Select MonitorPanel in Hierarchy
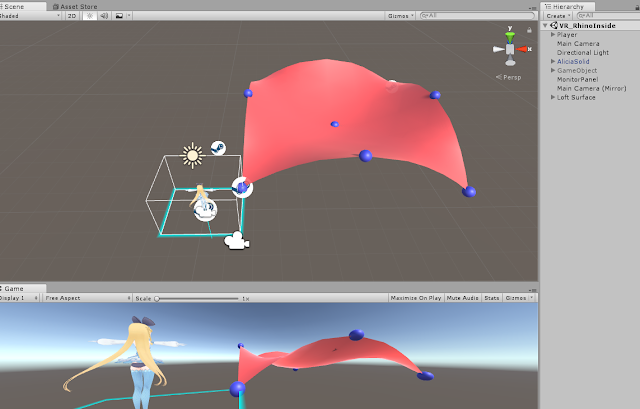 click(578, 80)
